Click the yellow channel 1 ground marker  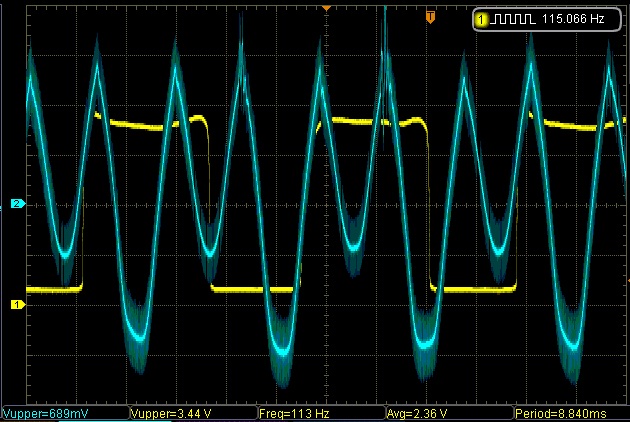16,304
